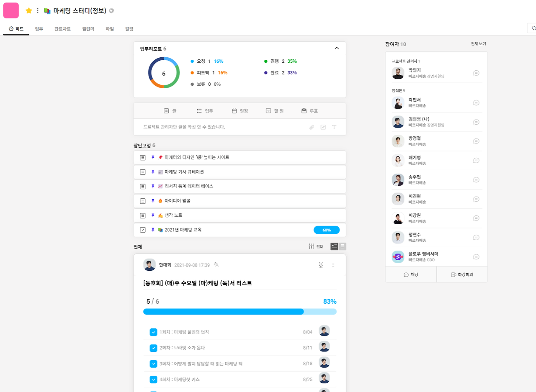The width and height of the screenshot is (536, 392).
Task: Open the three-dot menu on the 한대희 post
Action: coord(333,264)
